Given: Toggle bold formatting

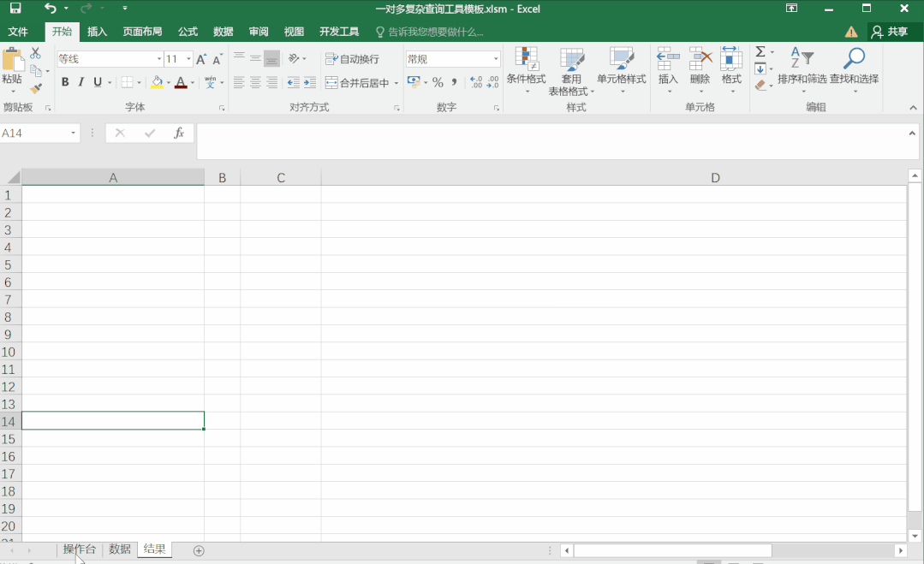Looking at the screenshot, I should tap(65, 82).
